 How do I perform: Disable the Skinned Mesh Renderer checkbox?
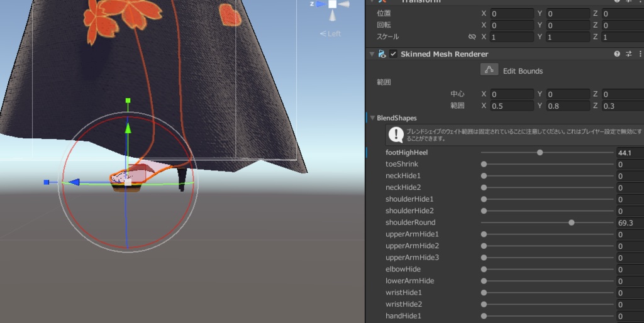point(393,54)
